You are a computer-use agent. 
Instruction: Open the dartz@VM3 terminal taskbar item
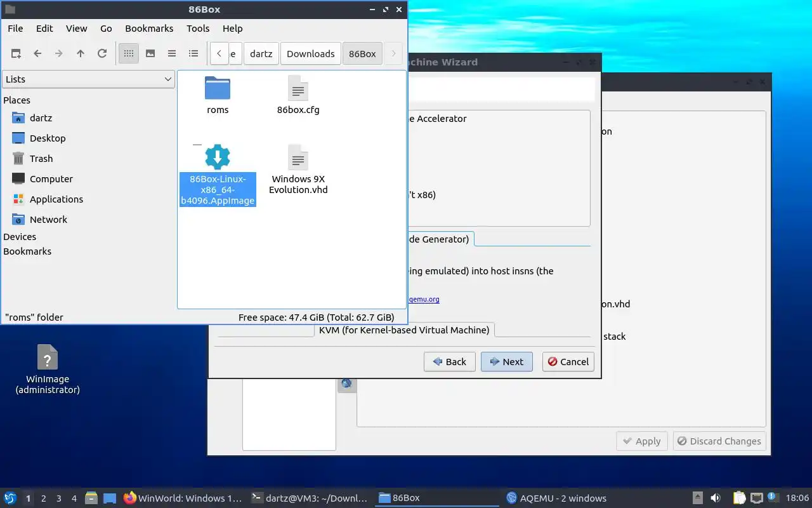309,498
